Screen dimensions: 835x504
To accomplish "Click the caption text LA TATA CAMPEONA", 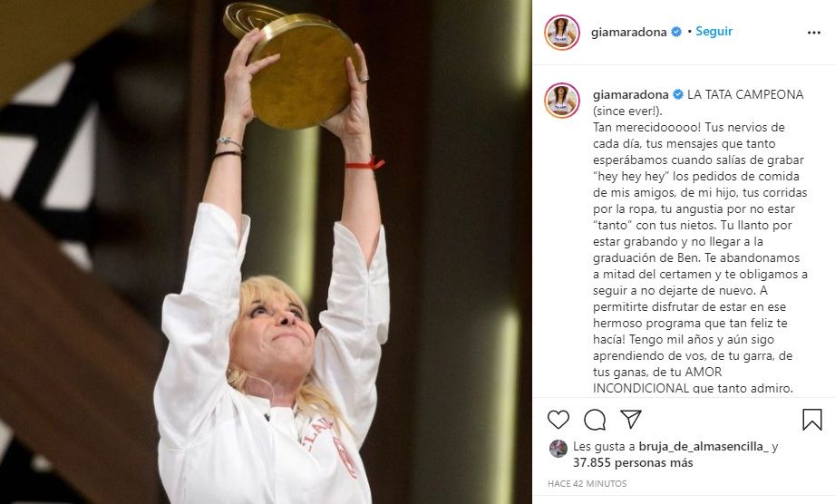I will [745, 95].
